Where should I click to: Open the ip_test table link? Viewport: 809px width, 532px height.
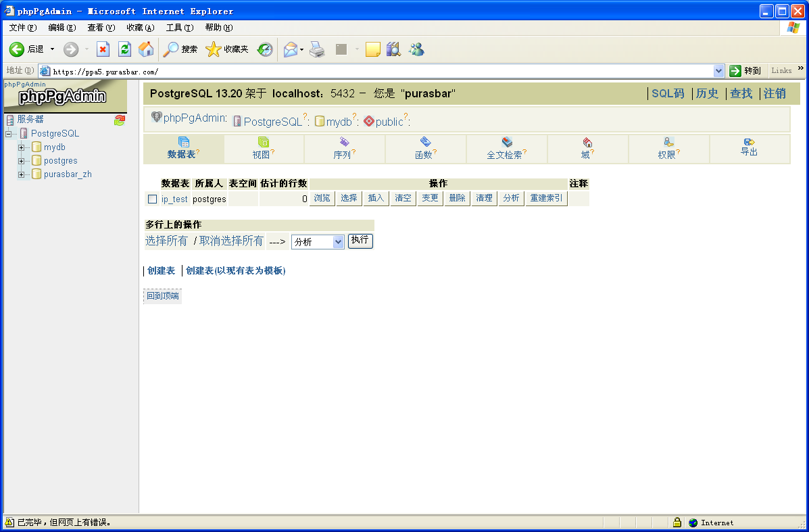(174, 199)
